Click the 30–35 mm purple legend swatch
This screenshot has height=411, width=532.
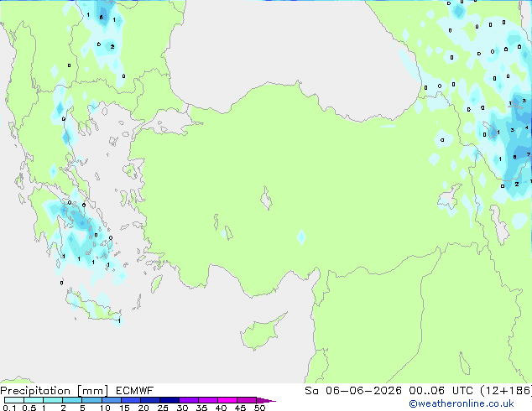pos(189,400)
